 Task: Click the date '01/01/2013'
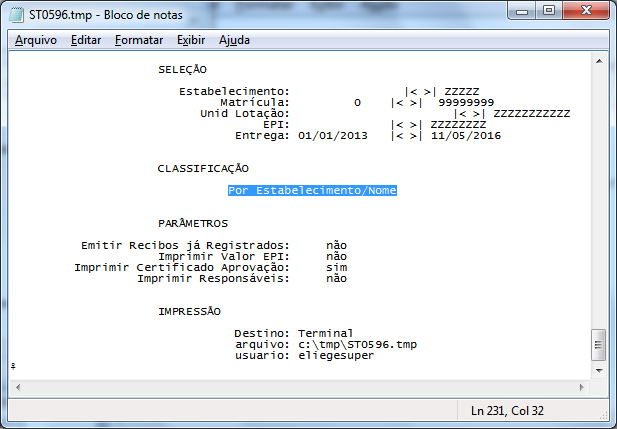(333, 136)
